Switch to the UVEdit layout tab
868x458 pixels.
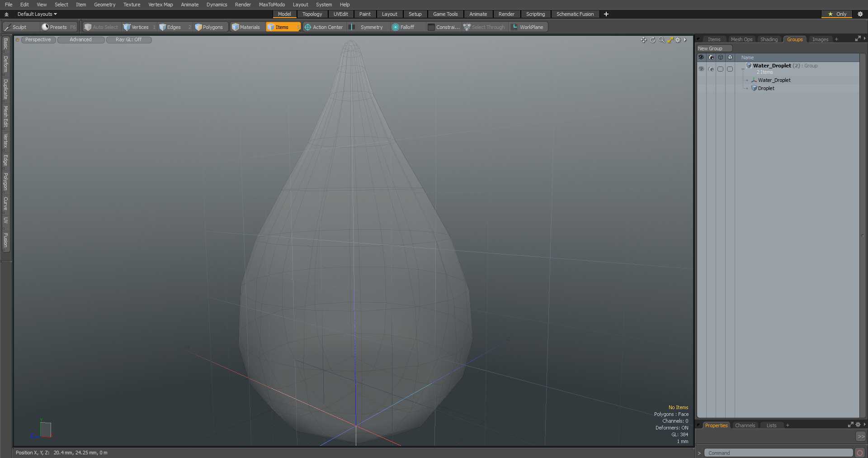(340, 14)
